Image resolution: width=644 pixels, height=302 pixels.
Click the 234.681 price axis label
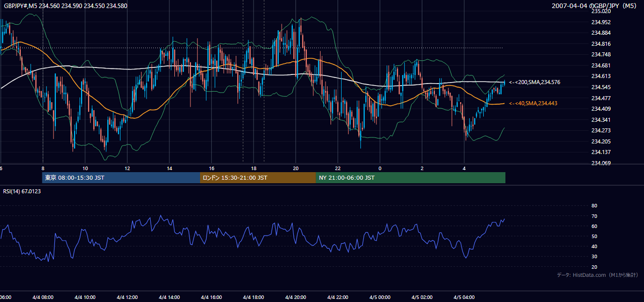pos(601,65)
